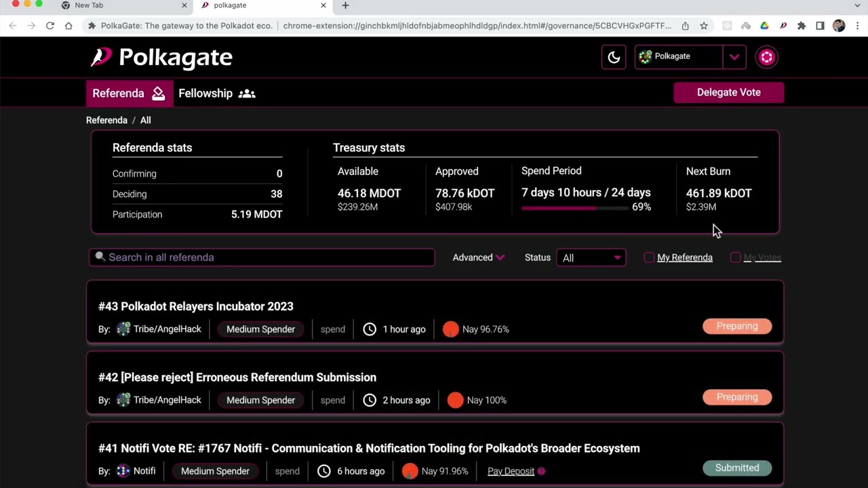Click the search magnifier icon
Viewport: 868px width, 488px height.
(100, 257)
